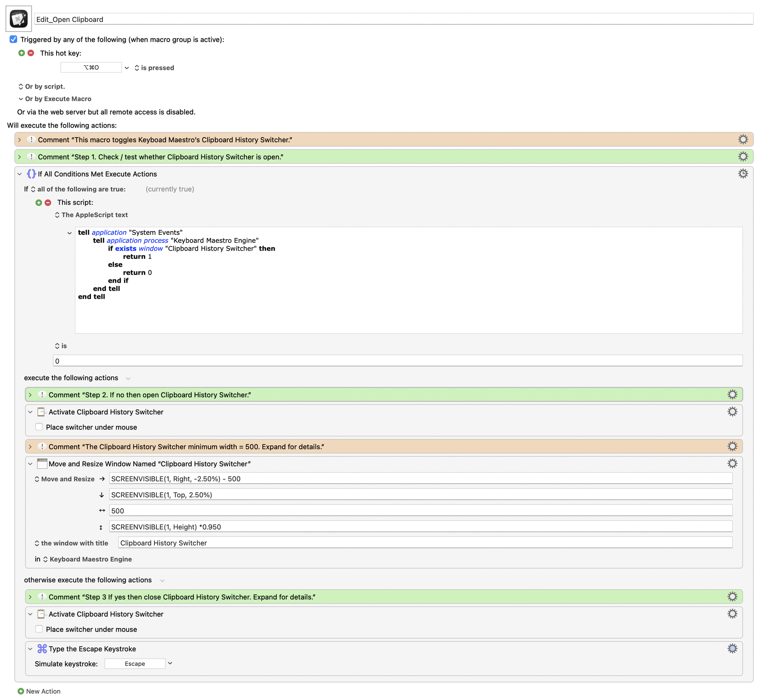Open the Move and Resize operation popup

64,479
